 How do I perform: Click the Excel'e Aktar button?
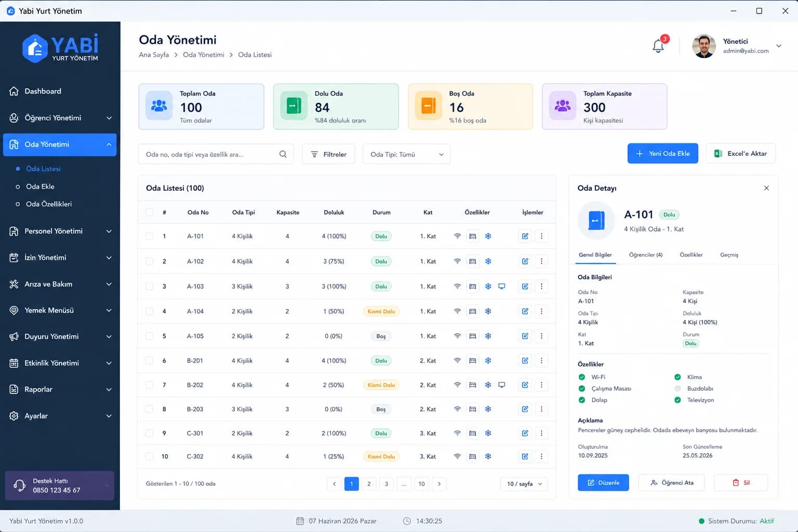tap(741, 154)
